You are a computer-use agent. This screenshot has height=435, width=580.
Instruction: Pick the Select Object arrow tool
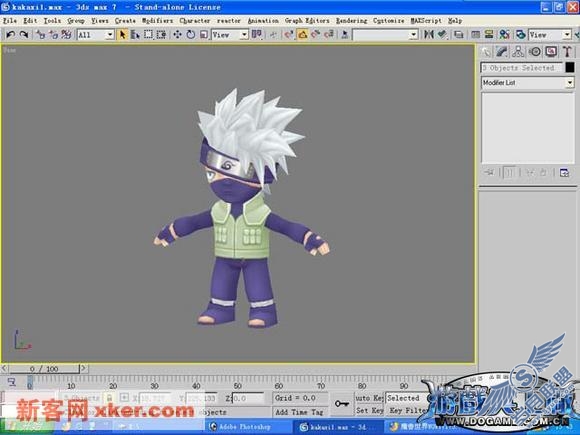pos(122,35)
